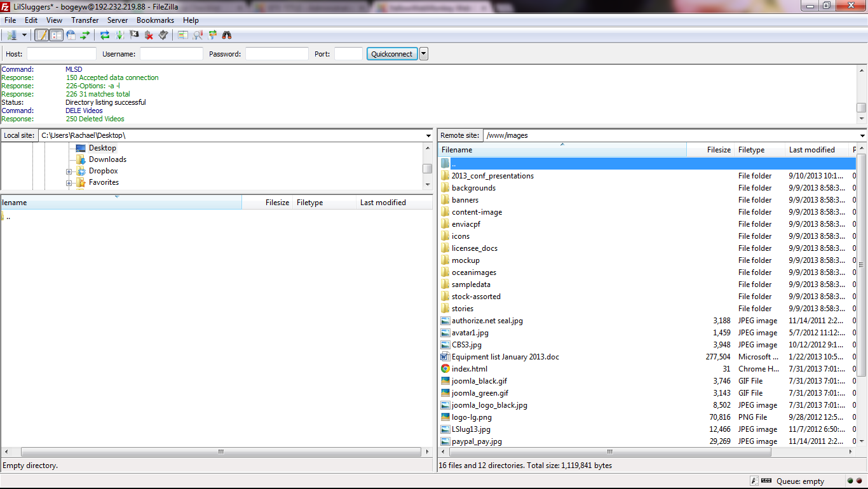Select the banners folder icon
This screenshot has height=489, width=868.
(x=445, y=200)
